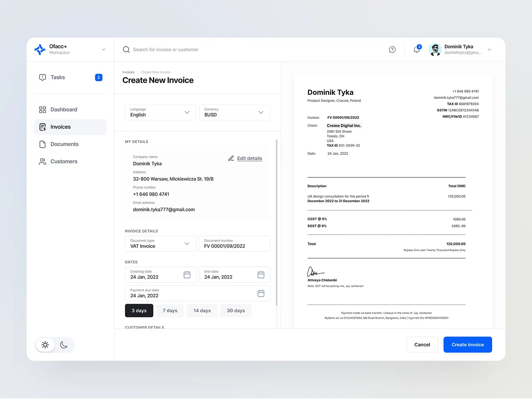The width and height of the screenshot is (532, 399).
Task: Open the Document type VAT Invoice dropdown
Action: click(160, 243)
